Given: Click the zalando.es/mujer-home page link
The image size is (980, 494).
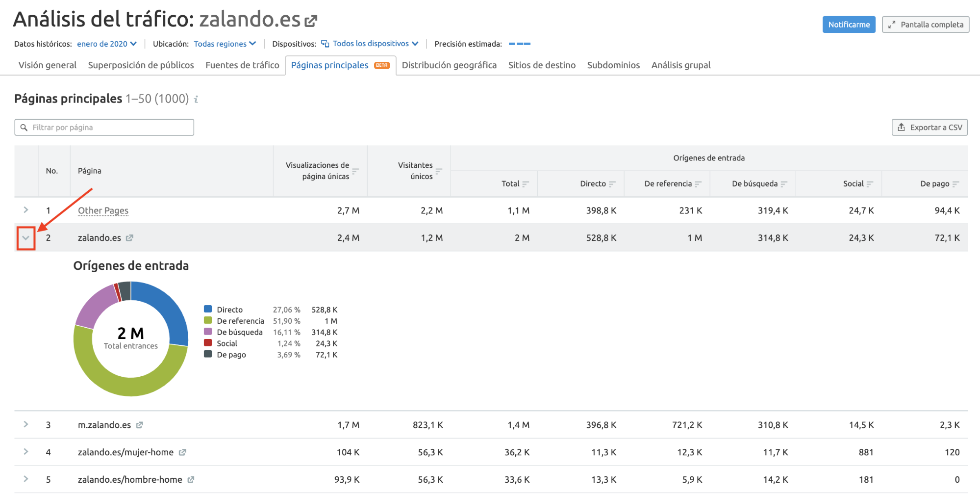Looking at the screenshot, I should (x=126, y=452).
